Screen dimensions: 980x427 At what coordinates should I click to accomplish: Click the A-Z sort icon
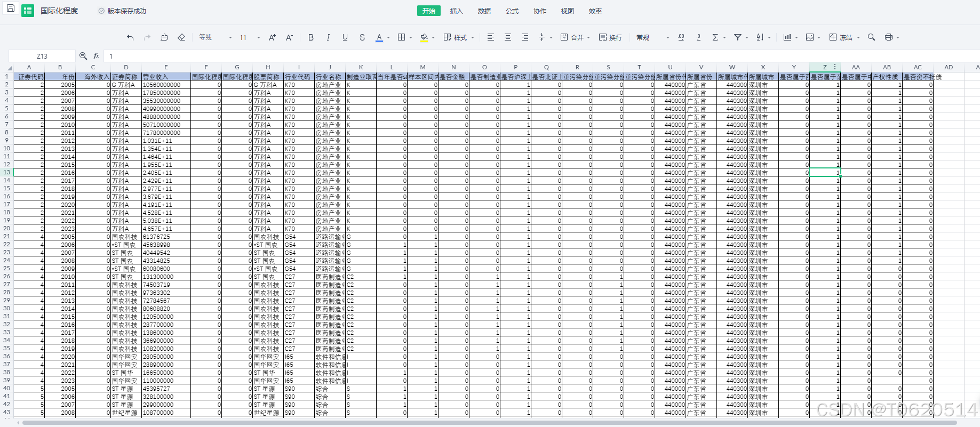[x=760, y=37]
